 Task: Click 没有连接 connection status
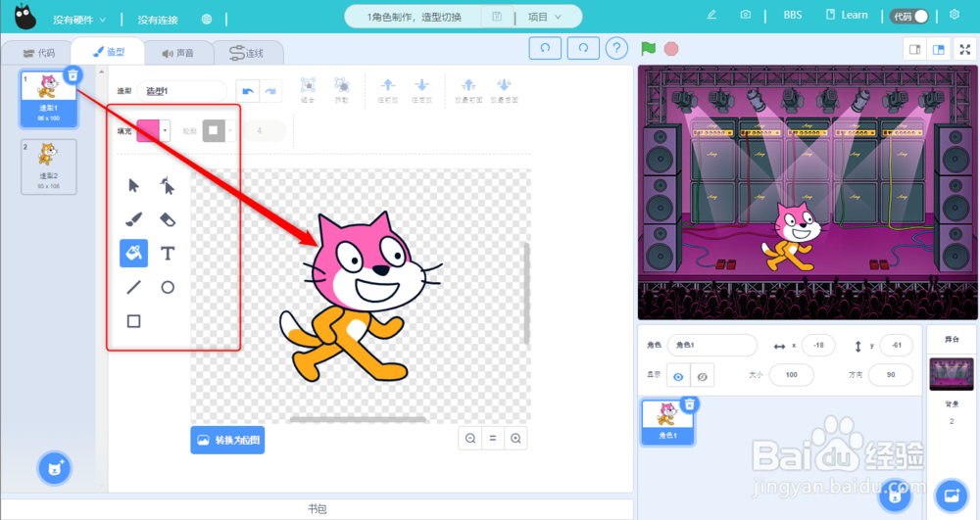tap(158, 20)
